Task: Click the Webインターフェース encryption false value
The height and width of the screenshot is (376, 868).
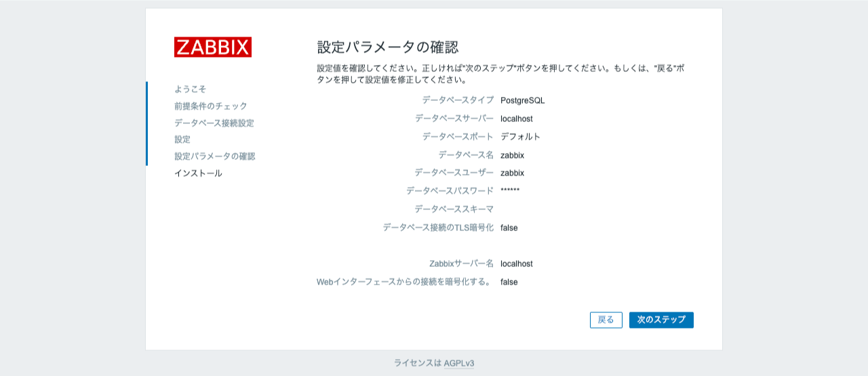Action: pyautogui.click(x=509, y=282)
